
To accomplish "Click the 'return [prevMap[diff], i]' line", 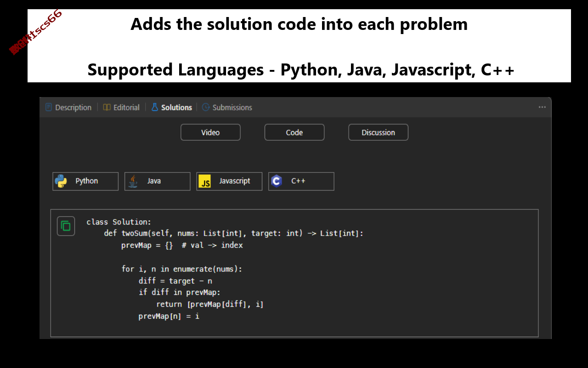I will [210, 304].
